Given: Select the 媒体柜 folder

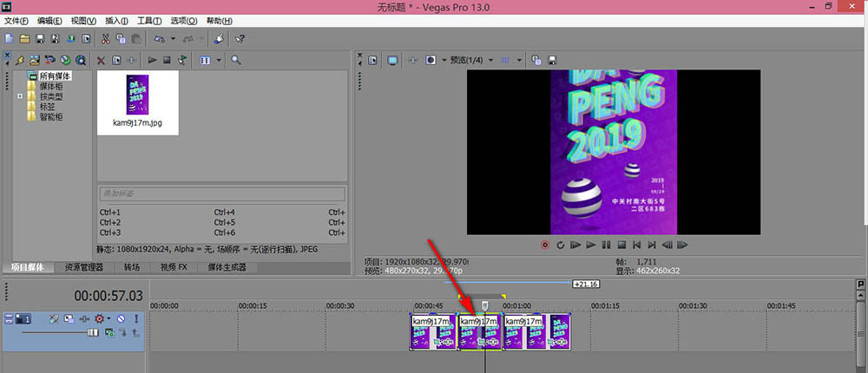Looking at the screenshot, I should [x=51, y=87].
